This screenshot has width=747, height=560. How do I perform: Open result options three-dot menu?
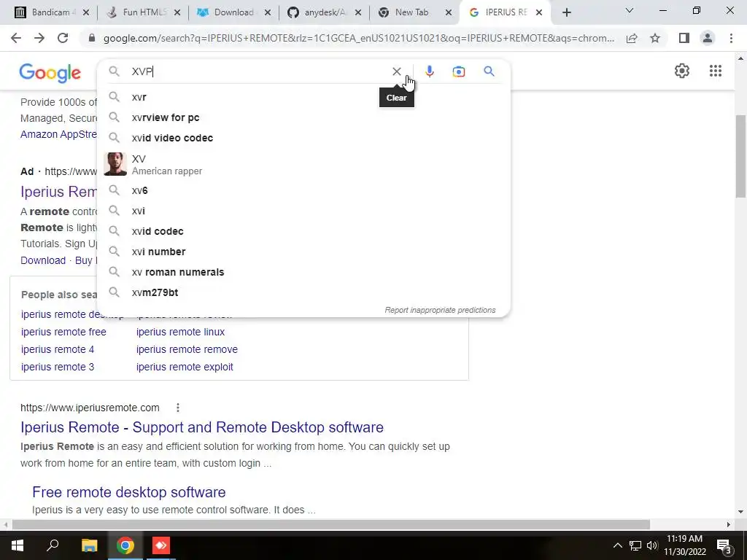coord(178,408)
